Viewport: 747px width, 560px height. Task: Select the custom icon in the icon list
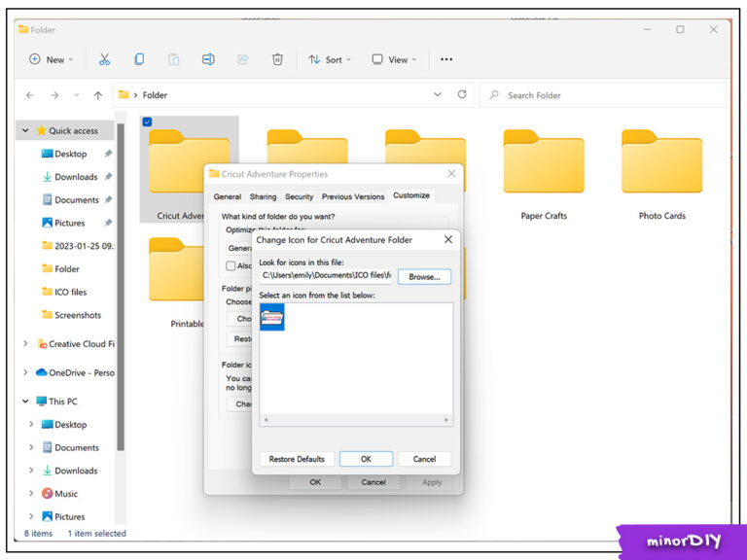click(x=272, y=317)
